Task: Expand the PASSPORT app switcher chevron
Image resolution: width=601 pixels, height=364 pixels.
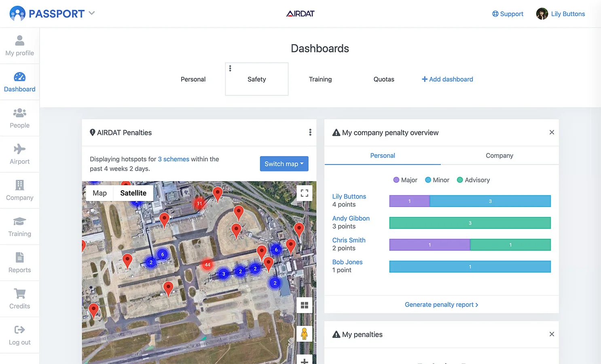Action: coord(92,13)
